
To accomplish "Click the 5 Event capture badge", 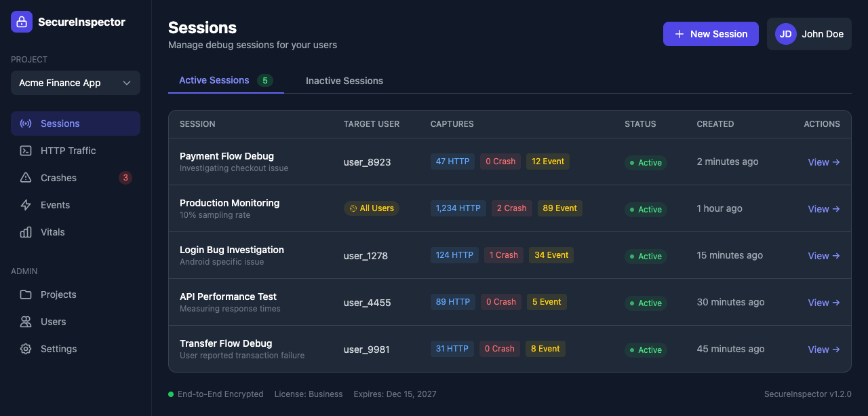I will point(547,302).
